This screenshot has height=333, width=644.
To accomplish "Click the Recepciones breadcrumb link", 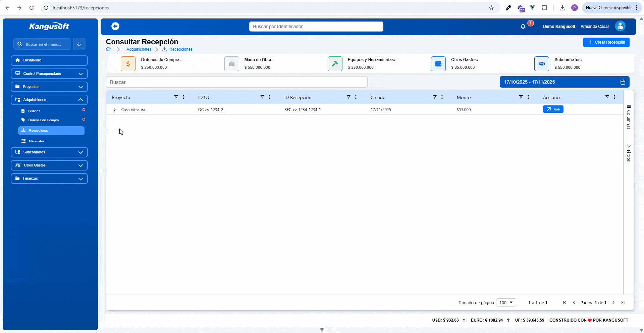I will 181,49.
